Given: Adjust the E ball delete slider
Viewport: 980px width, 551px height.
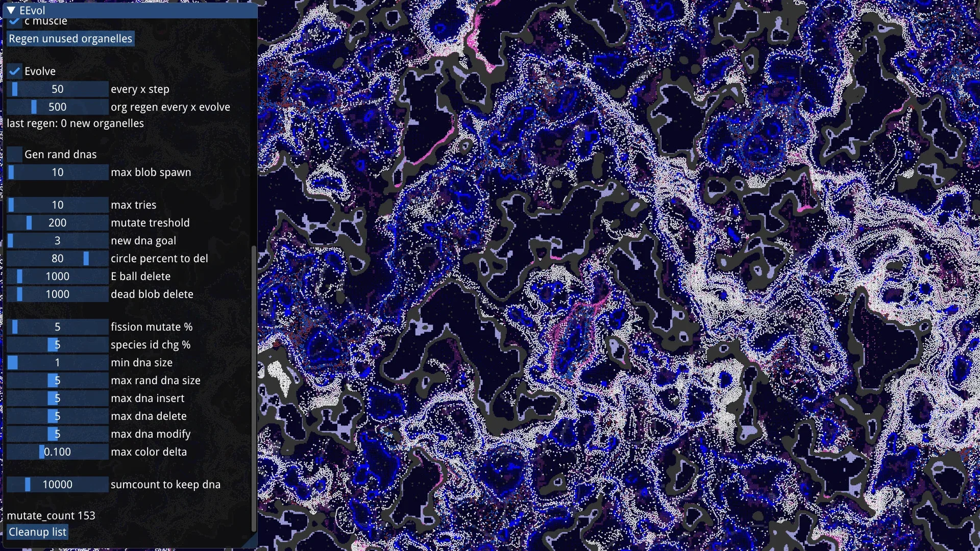Looking at the screenshot, I should (x=57, y=277).
